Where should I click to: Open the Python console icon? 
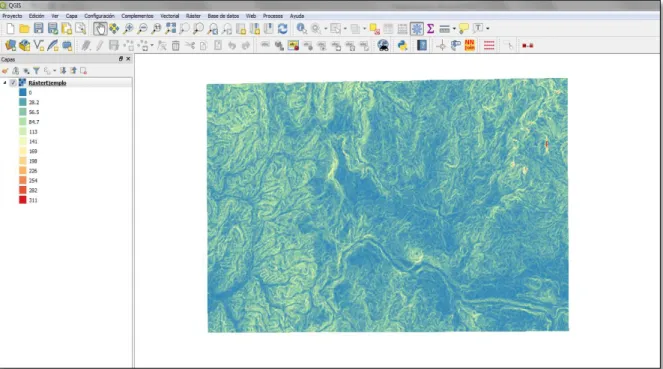coord(402,45)
